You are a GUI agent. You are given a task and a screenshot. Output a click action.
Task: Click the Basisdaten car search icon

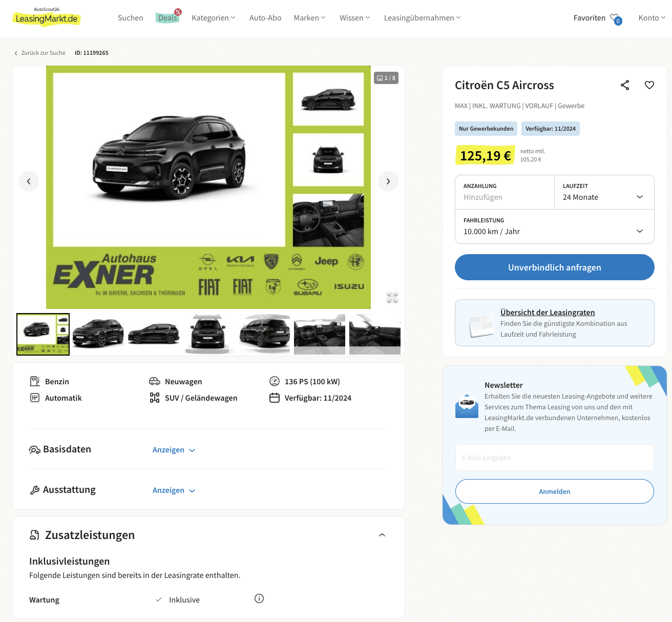point(35,450)
